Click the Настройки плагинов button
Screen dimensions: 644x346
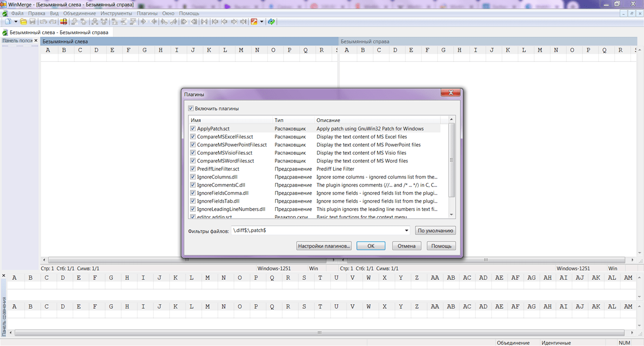(324, 246)
